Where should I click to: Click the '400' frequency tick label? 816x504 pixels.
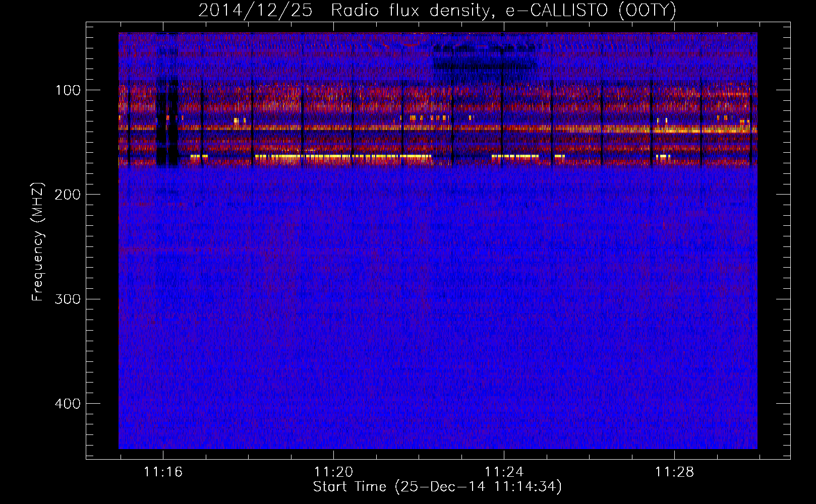coord(67,404)
